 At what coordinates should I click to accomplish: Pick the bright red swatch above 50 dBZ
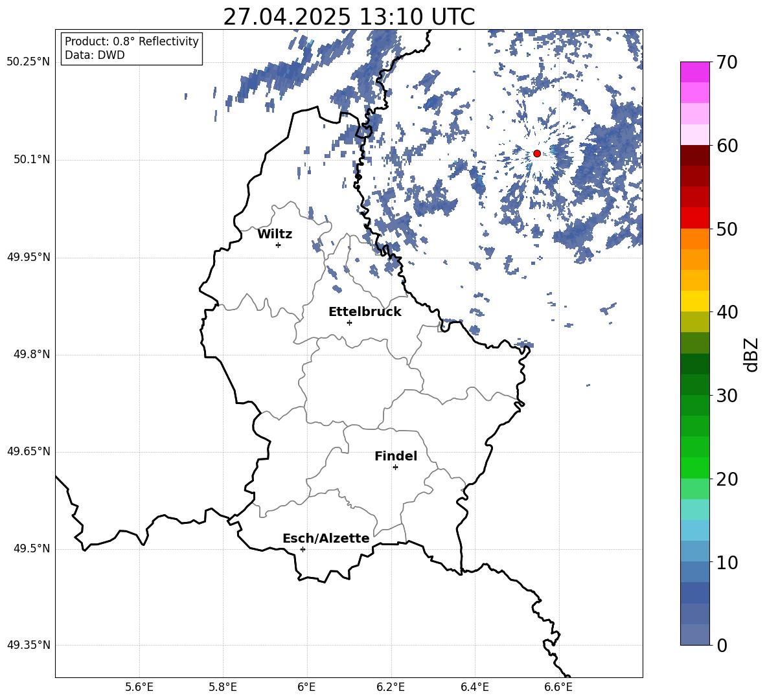click(695, 218)
